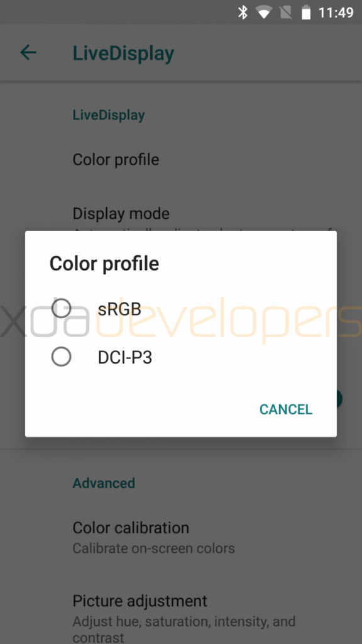This screenshot has height=644, width=362.
Task: Tap the Advanced section header
Action: [104, 483]
